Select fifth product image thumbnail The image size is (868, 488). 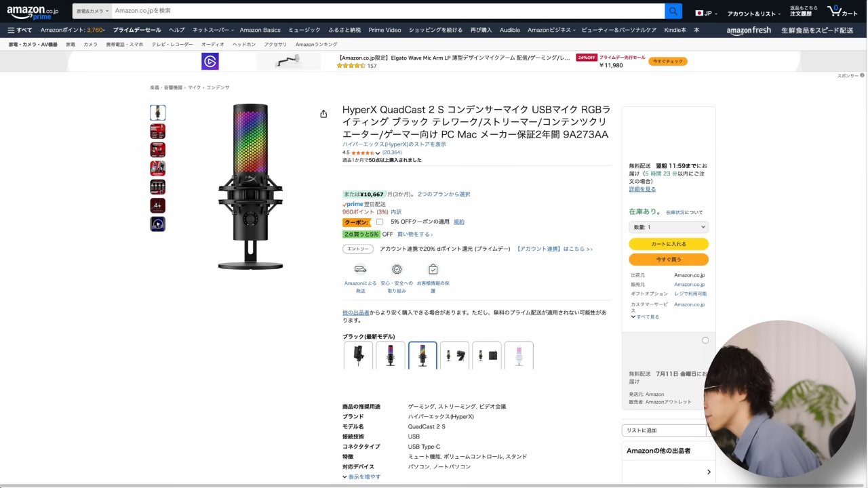[x=157, y=187]
